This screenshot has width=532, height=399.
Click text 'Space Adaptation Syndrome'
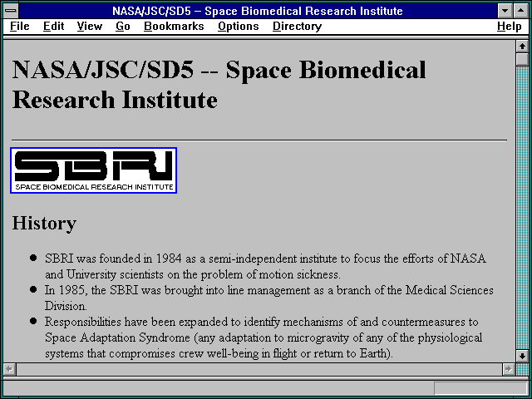[x=117, y=337]
